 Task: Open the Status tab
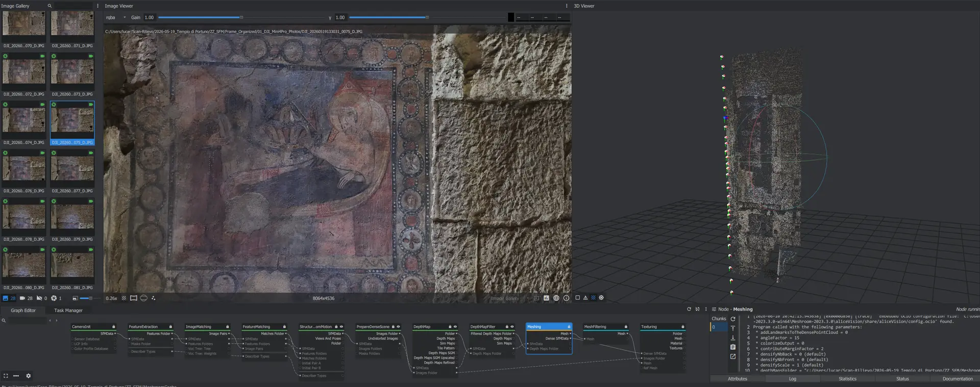coord(902,379)
